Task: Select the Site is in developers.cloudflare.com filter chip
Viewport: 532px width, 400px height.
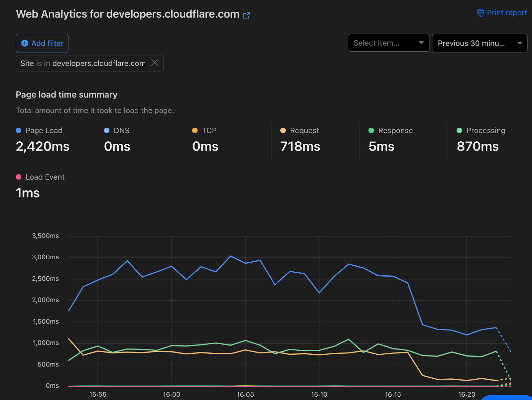Action: pos(89,63)
